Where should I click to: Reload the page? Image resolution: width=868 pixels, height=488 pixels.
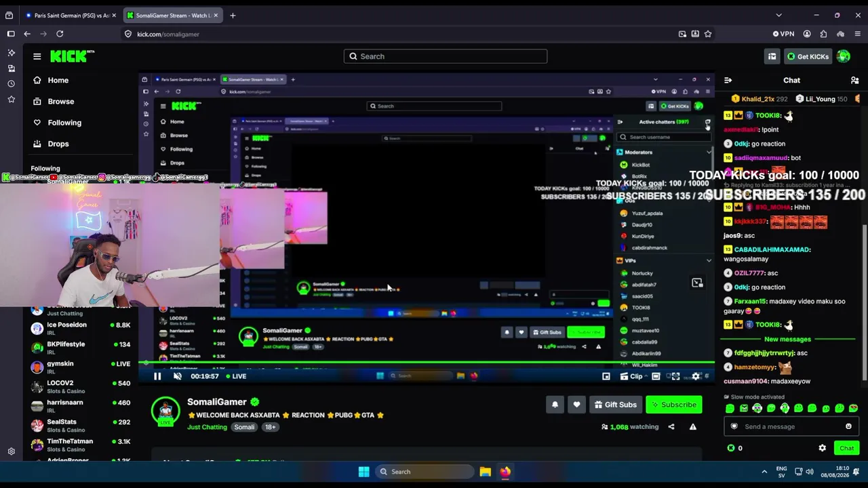point(60,34)
